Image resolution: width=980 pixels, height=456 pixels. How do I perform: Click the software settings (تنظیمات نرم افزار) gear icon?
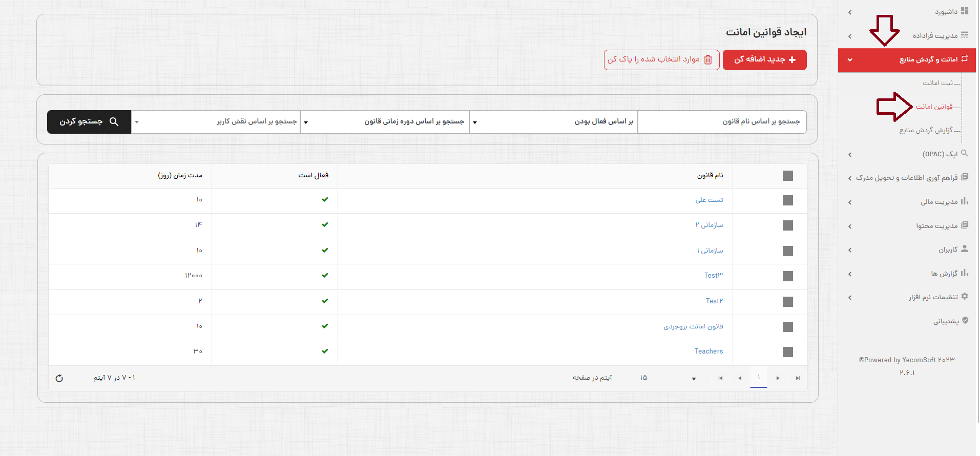pos(965,296)
